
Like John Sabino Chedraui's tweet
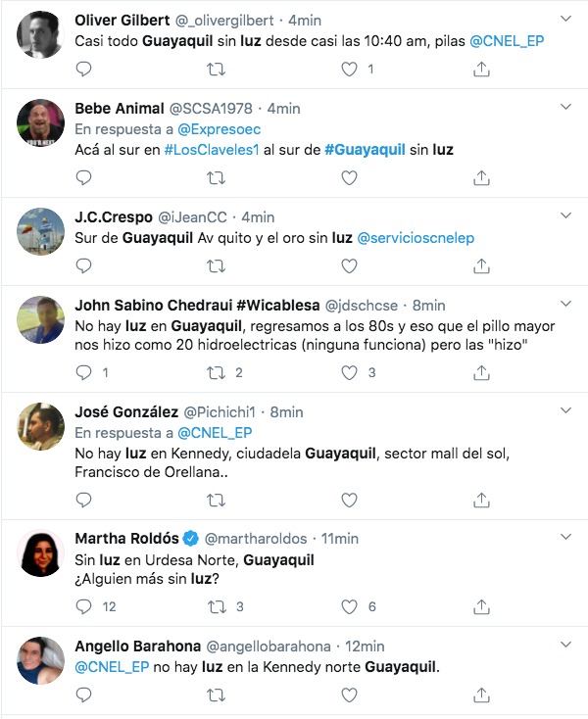click(x=349, y=373)
